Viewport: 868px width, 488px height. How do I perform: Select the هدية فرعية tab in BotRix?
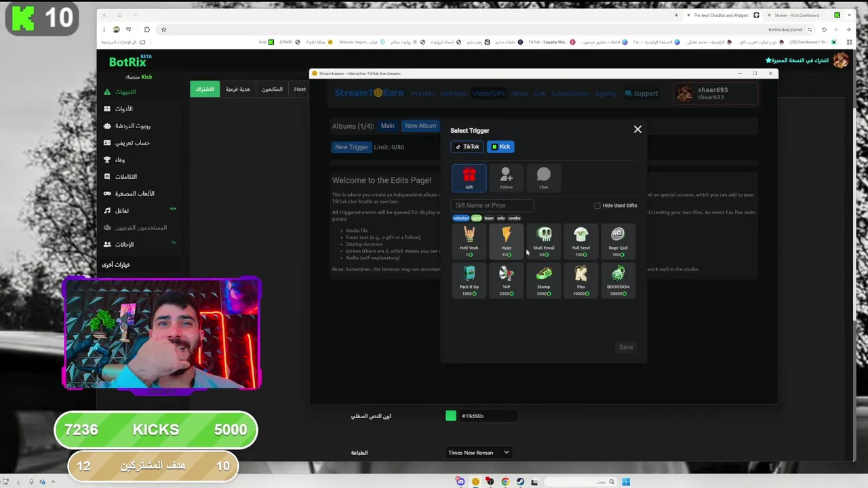pyautogui.click(x=238, y=89)
